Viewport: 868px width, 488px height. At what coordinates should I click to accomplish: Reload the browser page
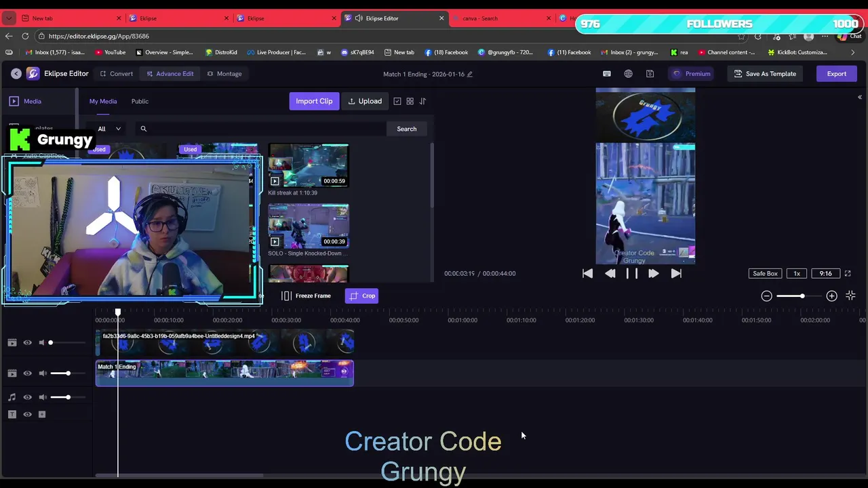coord(25,36)
